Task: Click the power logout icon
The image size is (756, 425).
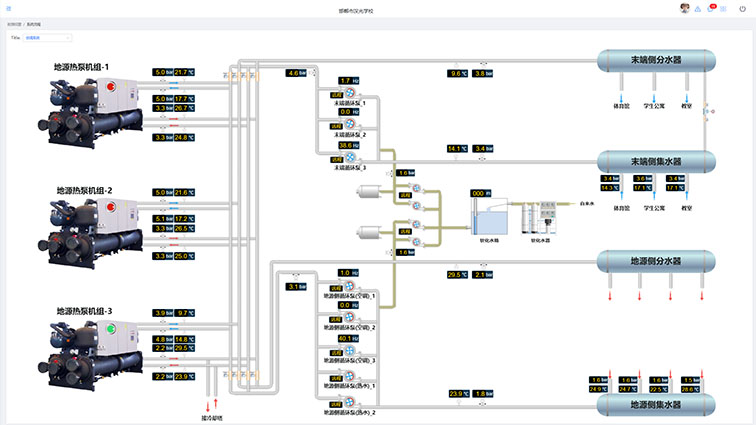Action: pyautogui.click(x=741, y=9)
